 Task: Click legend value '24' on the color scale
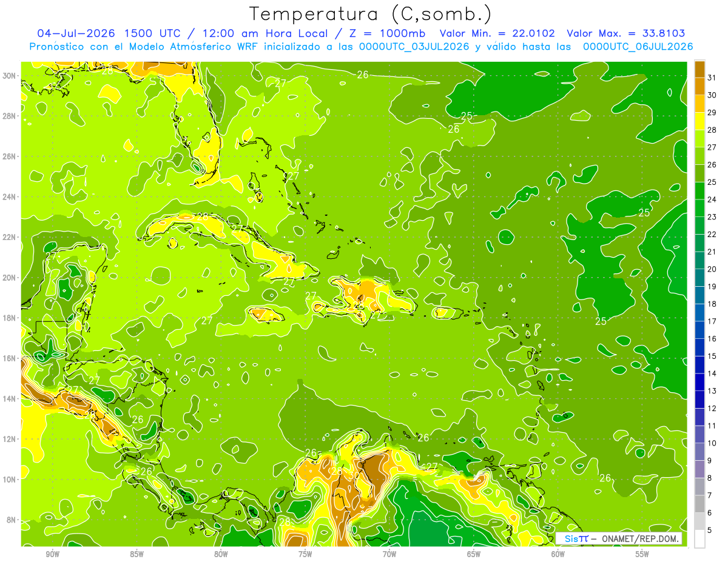[712, 199]
